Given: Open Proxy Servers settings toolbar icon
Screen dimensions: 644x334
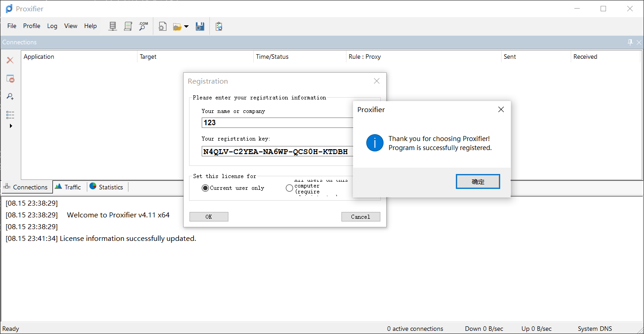Looking at the screenshot, I should pyautogui.click(x=113, y=27).
